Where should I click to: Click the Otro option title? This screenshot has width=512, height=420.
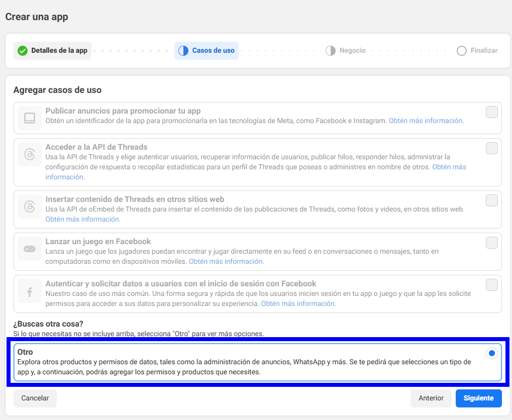coord(25,352)
